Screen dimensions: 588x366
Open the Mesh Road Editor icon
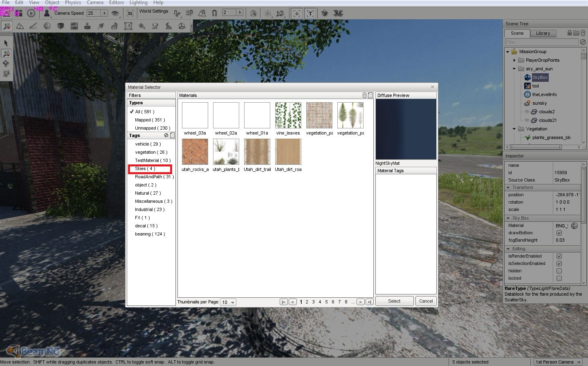click(114, 26)
